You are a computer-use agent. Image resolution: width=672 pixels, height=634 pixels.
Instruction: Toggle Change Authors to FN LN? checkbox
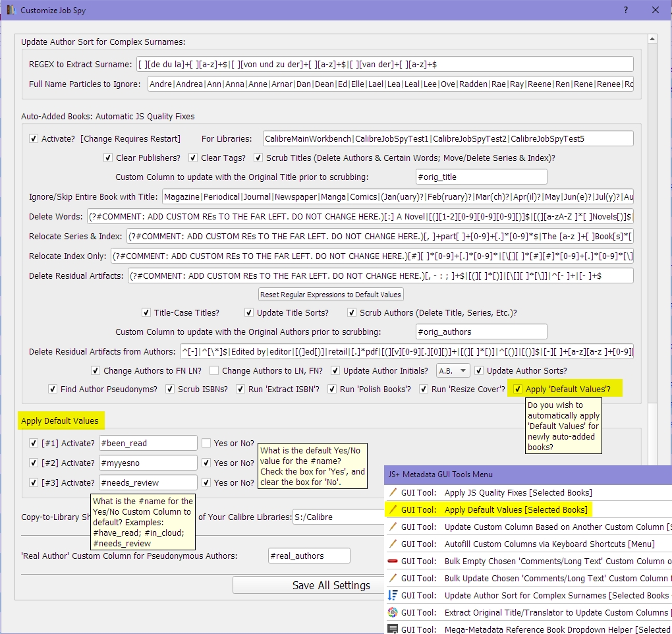click(x=96, y=370)
